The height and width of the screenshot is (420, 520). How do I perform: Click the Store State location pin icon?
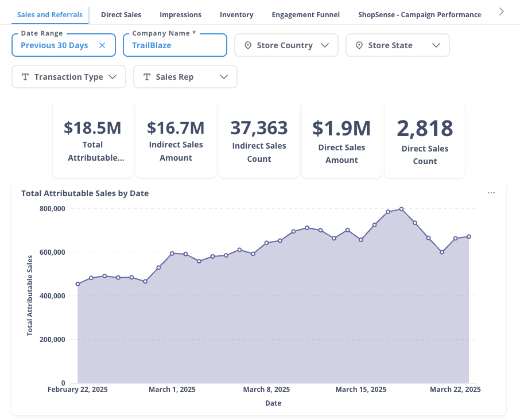(x=359, y=45)
